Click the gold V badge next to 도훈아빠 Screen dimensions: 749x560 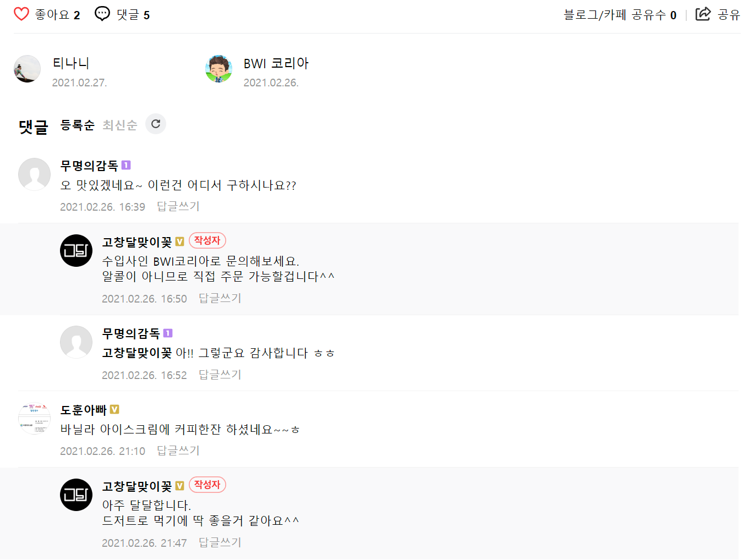[114, 409]
